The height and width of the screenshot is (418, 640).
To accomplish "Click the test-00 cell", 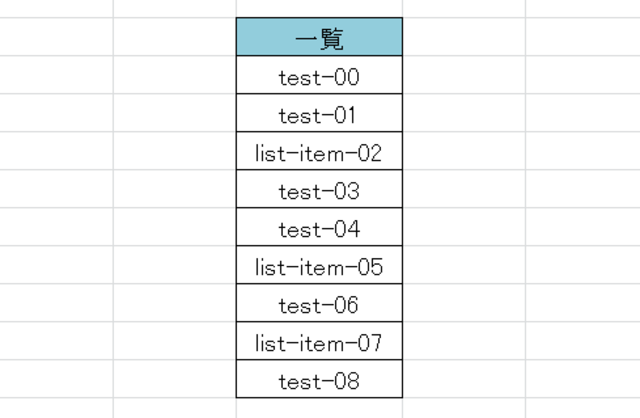I will 319,76.
